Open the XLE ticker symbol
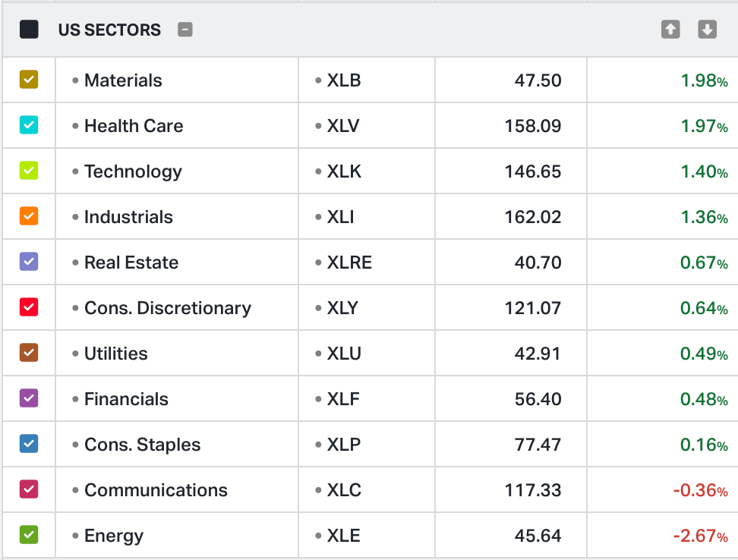 pyautogui.click(x=342, y=536)
